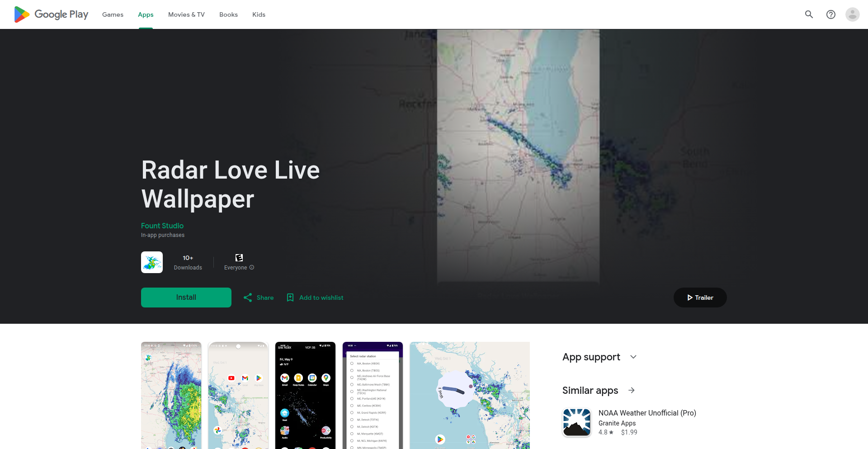
Task: Open NOAA Weather Unofficial app icon
Action: [x=577, y=422]
